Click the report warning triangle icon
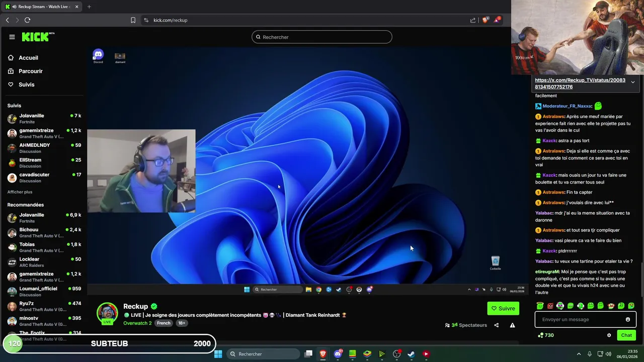Screen dimensions: 644x362 512,325
